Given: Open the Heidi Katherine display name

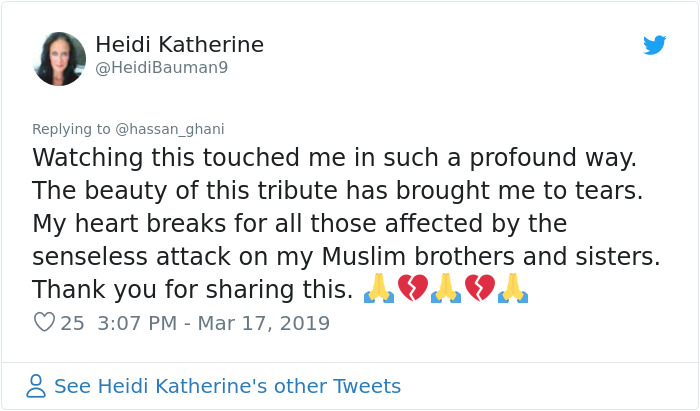Looking at the screenshot, I should 179,45.
